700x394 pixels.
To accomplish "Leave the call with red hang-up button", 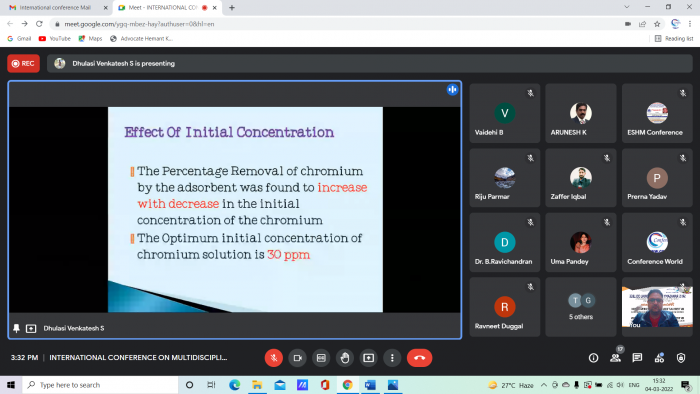I will click(419, 358).
